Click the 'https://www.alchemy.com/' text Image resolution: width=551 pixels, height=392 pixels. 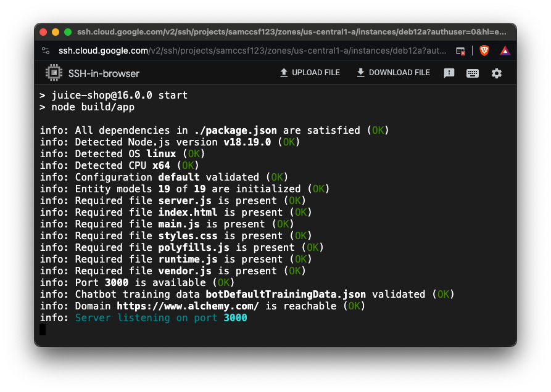(x=188, y=306)
